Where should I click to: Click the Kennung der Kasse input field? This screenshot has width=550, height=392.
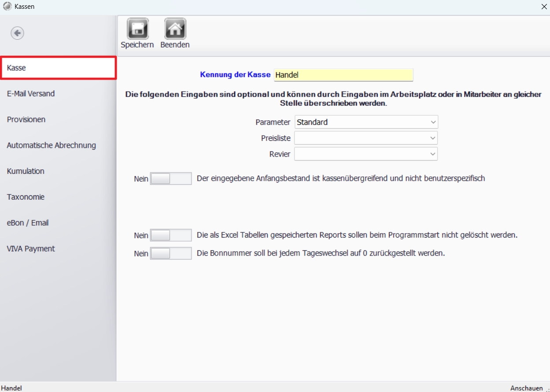click(343, 75)
